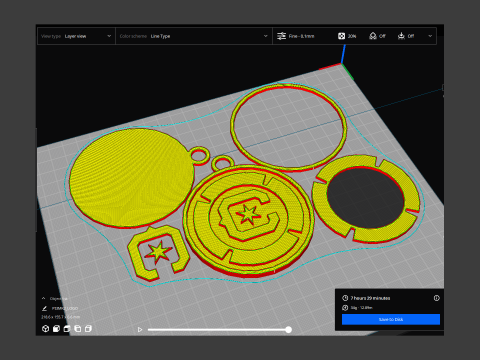The image size is (480, 360).
Task: Click the material weight and length text
Action: (362, 308)
